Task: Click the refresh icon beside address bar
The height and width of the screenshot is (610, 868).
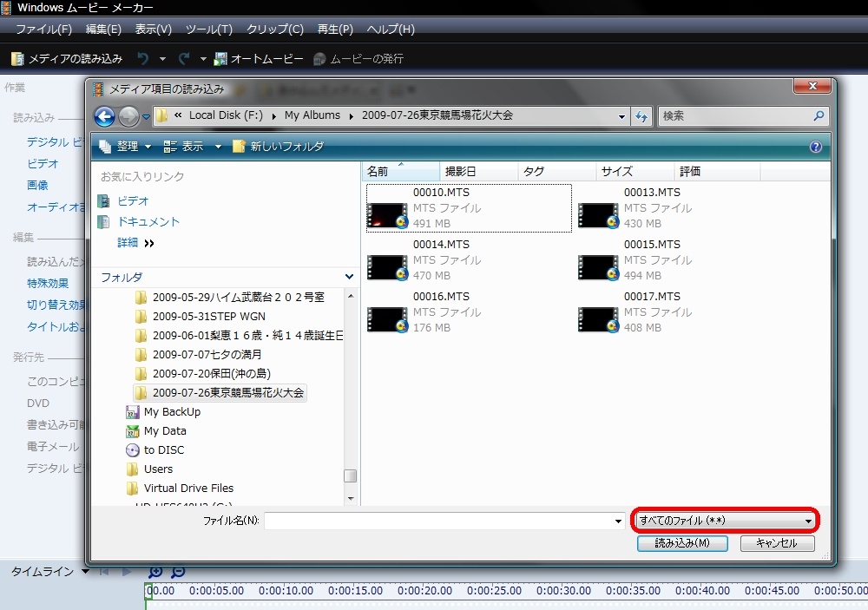Action: click(x=641, y=116)
